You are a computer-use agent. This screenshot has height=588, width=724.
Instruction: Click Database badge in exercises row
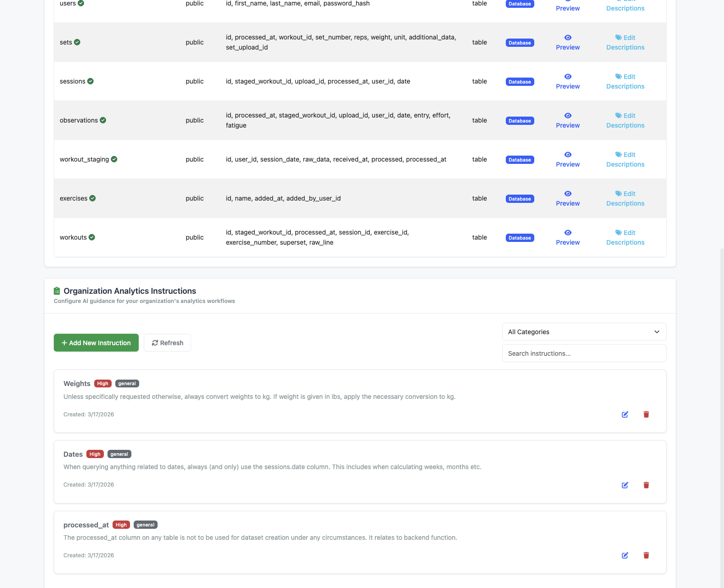click(x=520, y=199)
